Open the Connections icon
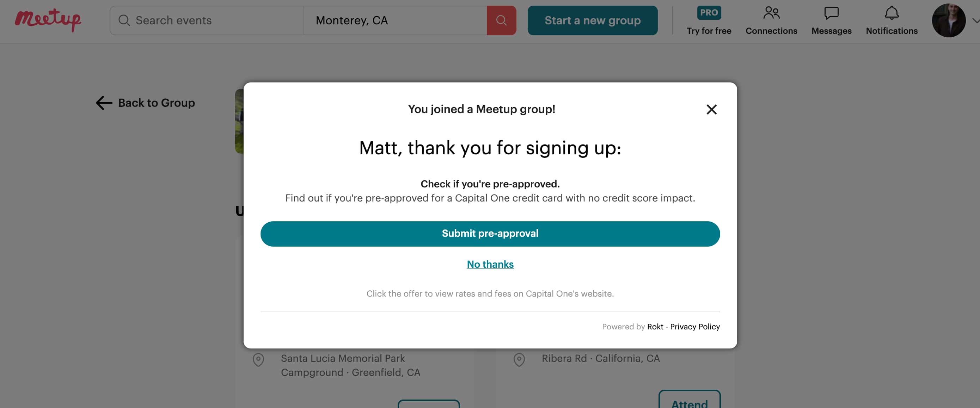 (x=771, y=13)
